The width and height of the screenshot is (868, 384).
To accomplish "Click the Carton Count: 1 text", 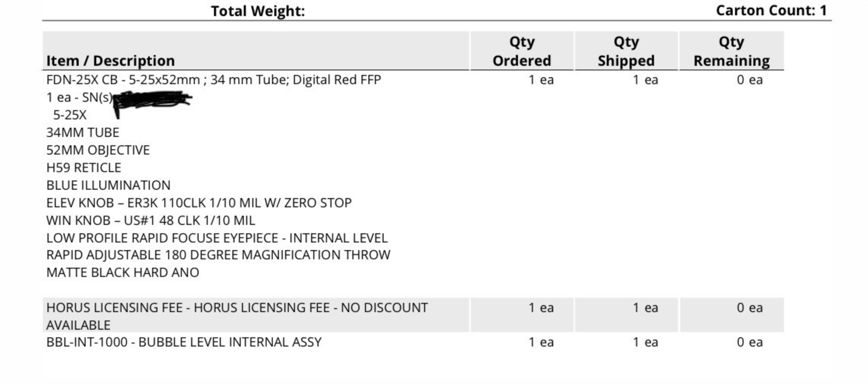I will pos(771,10).
